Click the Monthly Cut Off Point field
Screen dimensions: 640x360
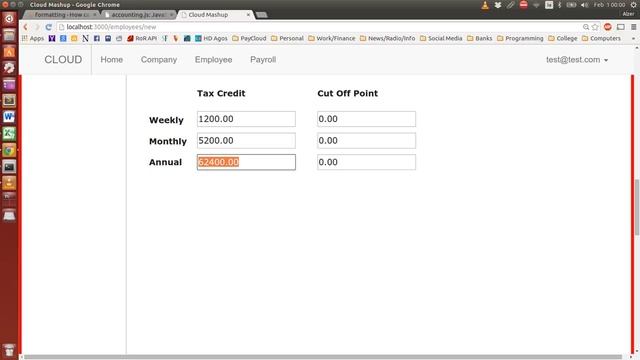[366, 140]
